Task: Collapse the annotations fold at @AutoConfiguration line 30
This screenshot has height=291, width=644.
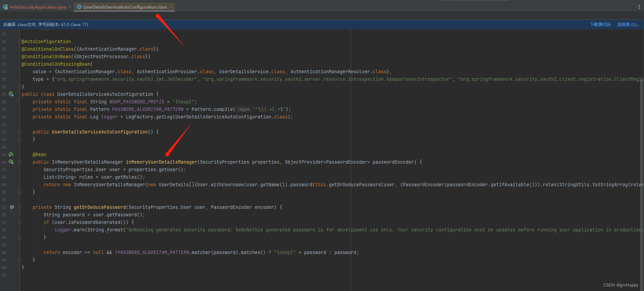Action: tap(20, 41)
